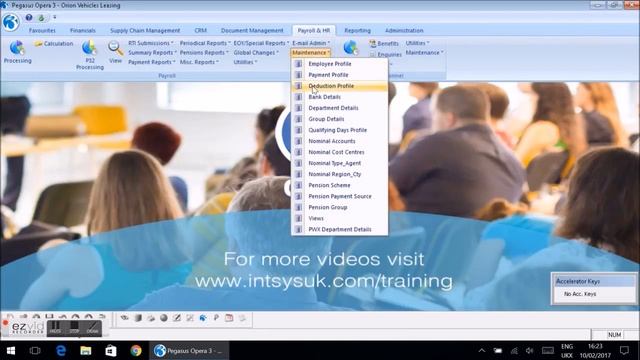Viewport: 640px width, 360px height.
Task: Open P32 Processing
Action: [90, 55]
